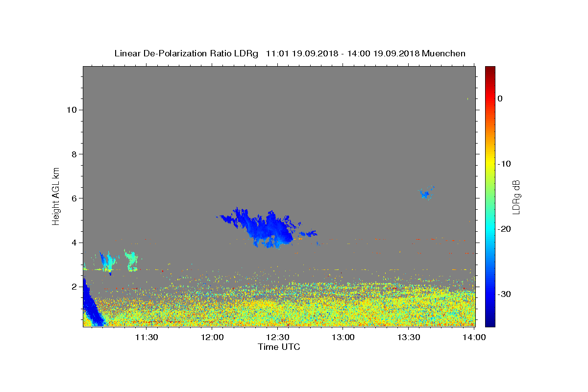Click the 13:30 time tick label
588x392 pixels.
coord(409,337)
